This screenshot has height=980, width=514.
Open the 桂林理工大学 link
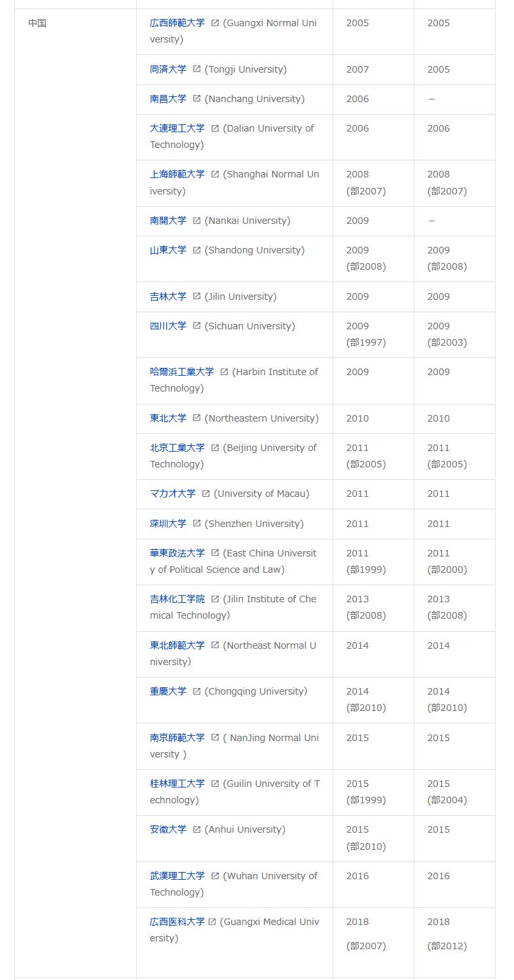coord(177,784)
